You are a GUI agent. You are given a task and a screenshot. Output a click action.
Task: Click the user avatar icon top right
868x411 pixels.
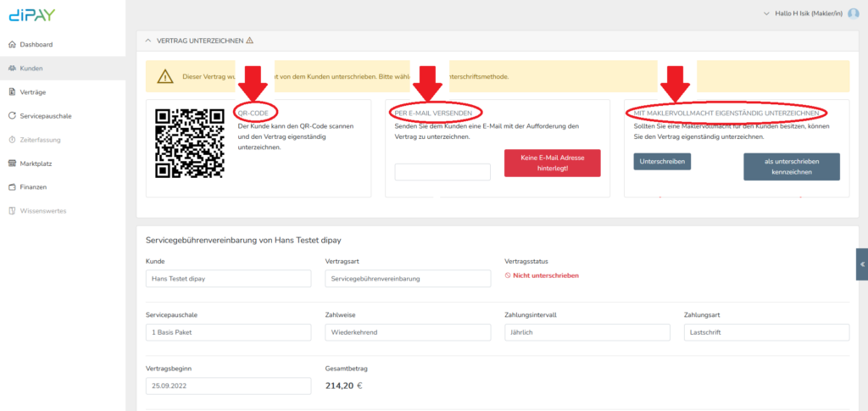[853, 14]
